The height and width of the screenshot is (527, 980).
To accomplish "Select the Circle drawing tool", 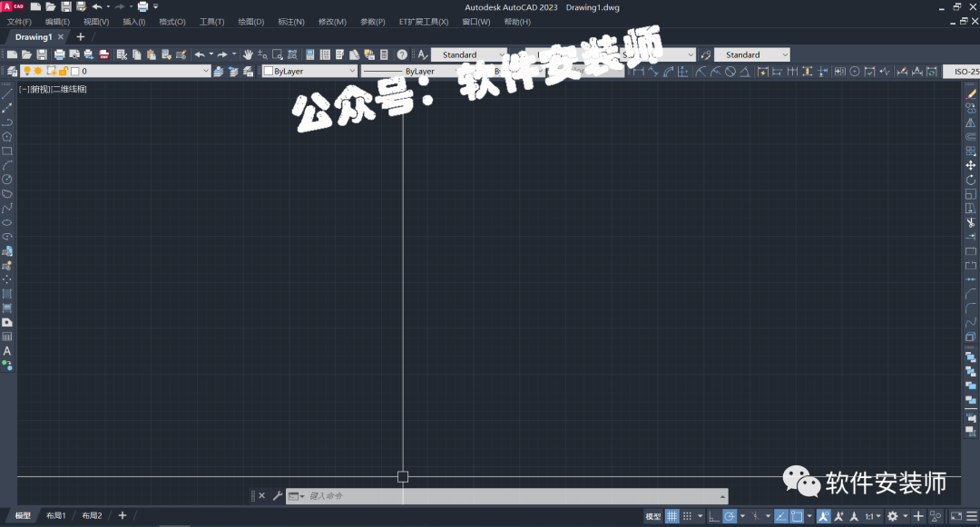I will 7,180.
